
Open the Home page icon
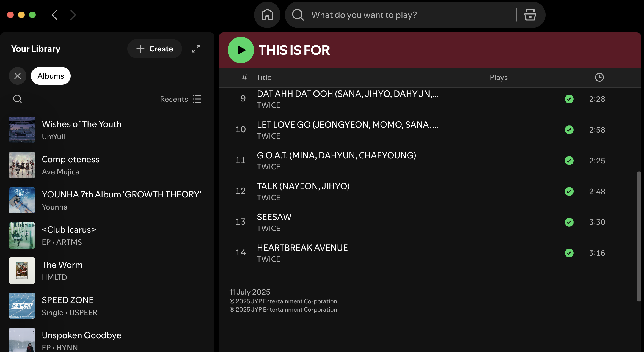pyautogui.click(x=267, y=15)
